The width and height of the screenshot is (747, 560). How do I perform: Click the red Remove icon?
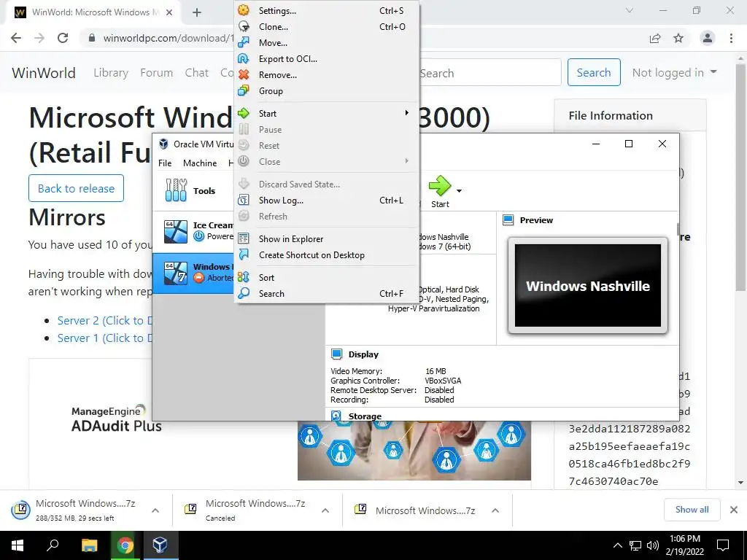(244, 75)
